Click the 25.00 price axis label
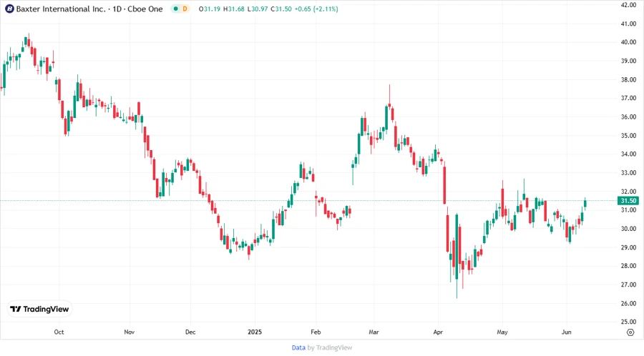The image size is (644, 356). [x=628, y=322]
